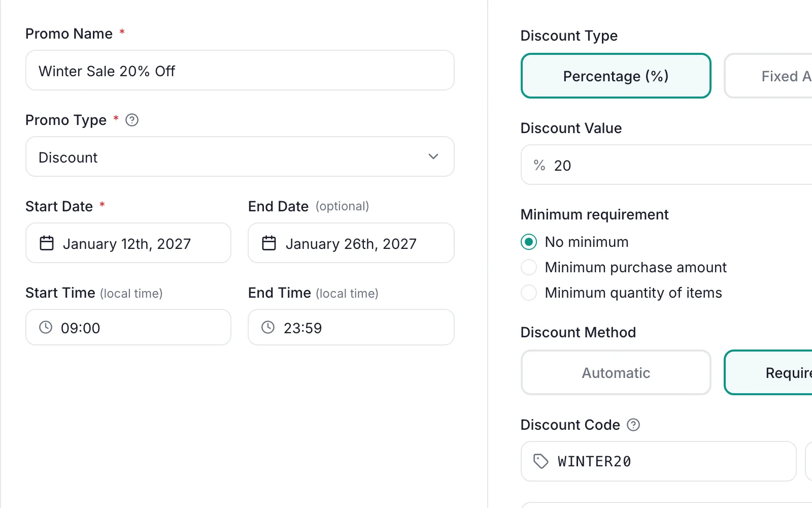
Task: Edit the WINTER20 discount code field
Action: 659,461
